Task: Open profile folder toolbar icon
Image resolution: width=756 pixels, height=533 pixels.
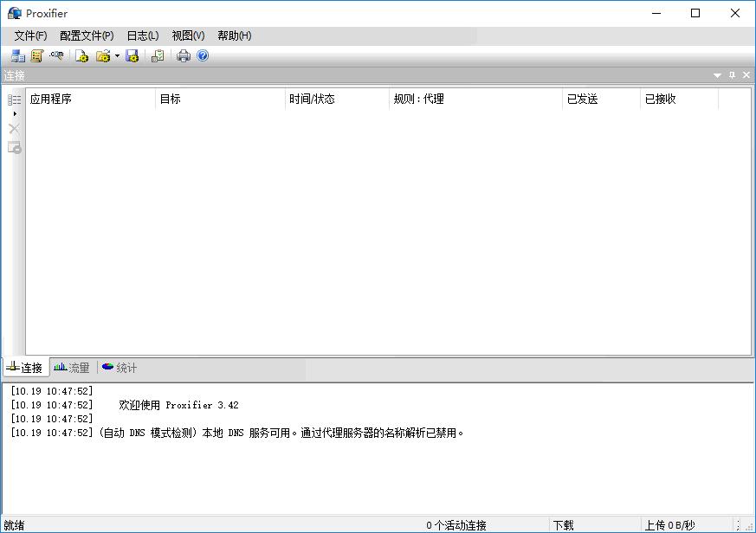Action: click(x=103, y=56)
